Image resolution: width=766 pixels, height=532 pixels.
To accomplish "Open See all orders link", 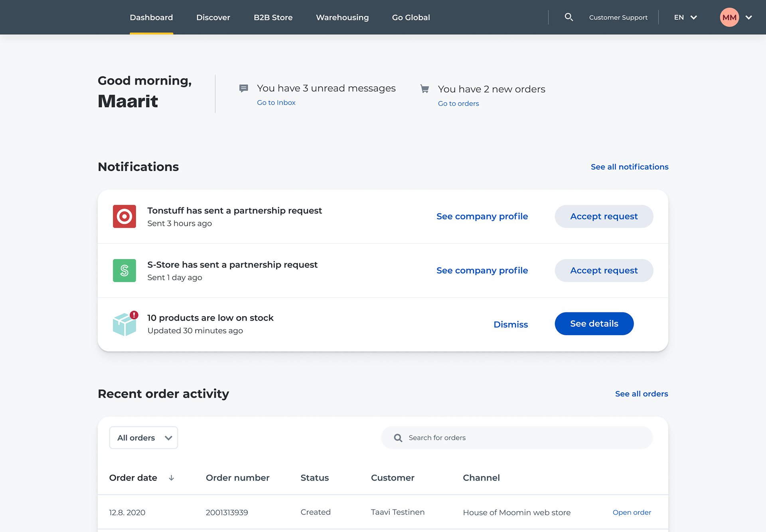I will 642,394.
